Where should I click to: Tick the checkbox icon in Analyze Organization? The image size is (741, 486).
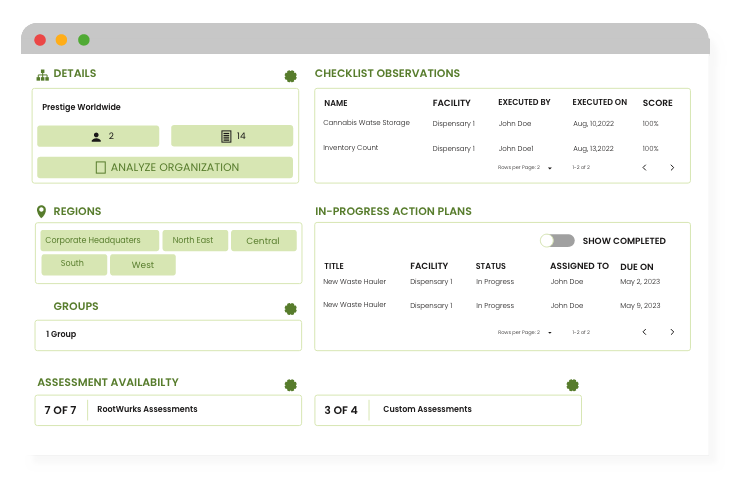(x=101, y=167)
